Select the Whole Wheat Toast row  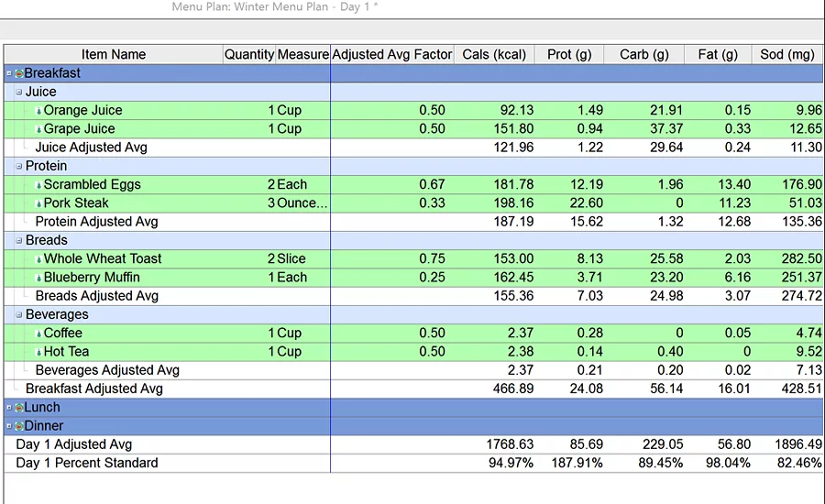tap(413, 258)
